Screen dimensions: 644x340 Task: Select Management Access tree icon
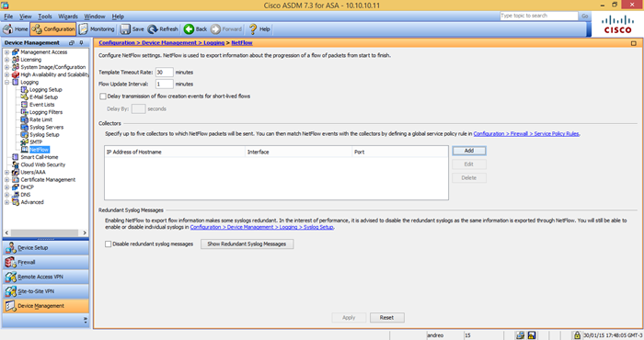(x=16, y=52)
